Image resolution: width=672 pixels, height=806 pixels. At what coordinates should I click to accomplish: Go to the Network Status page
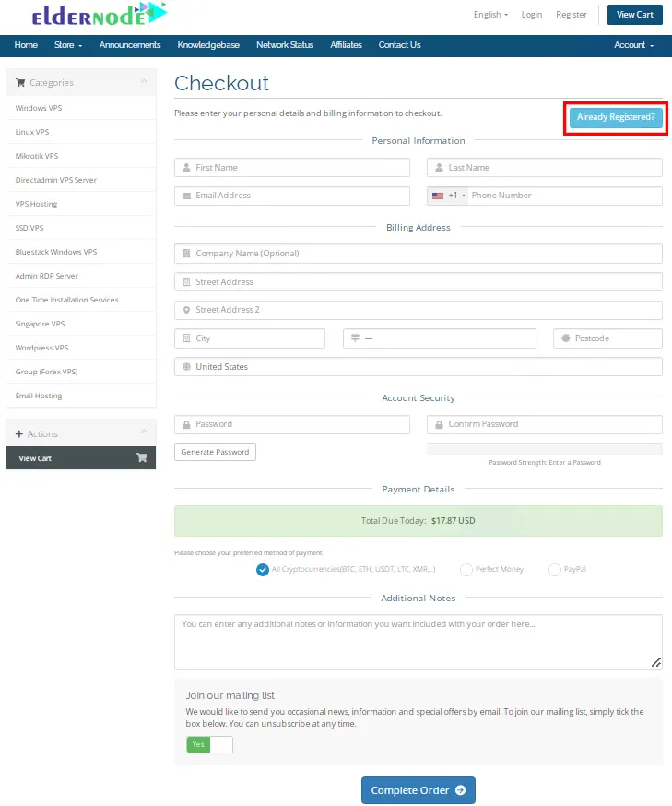pyautogui.click(x=285, y=45)
